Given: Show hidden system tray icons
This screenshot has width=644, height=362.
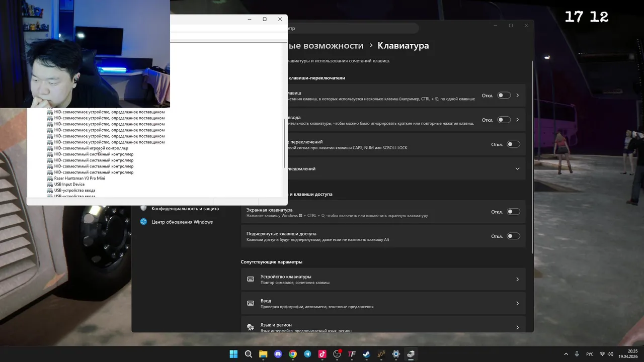Looking at the screenshot, I should (x=566, y=354).
